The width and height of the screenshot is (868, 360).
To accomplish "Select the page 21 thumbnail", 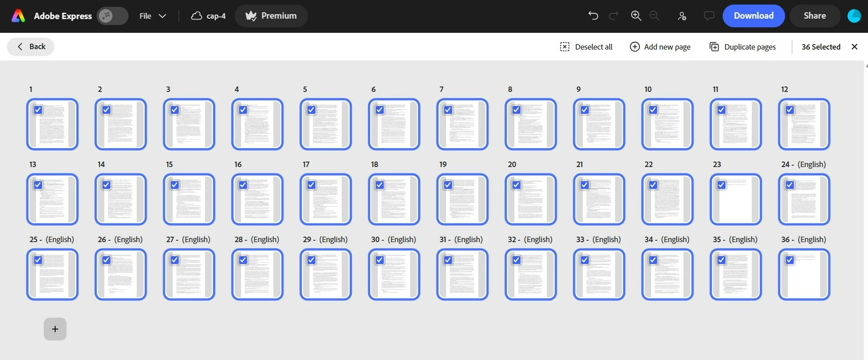I will (x=599, y=199).
